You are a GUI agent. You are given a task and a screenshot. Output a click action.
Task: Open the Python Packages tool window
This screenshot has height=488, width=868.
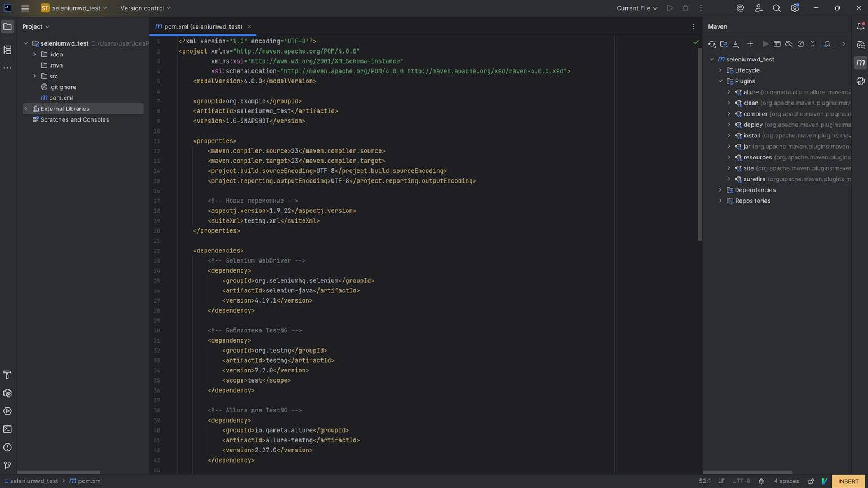pyautogui.click(x=7, y=393)
